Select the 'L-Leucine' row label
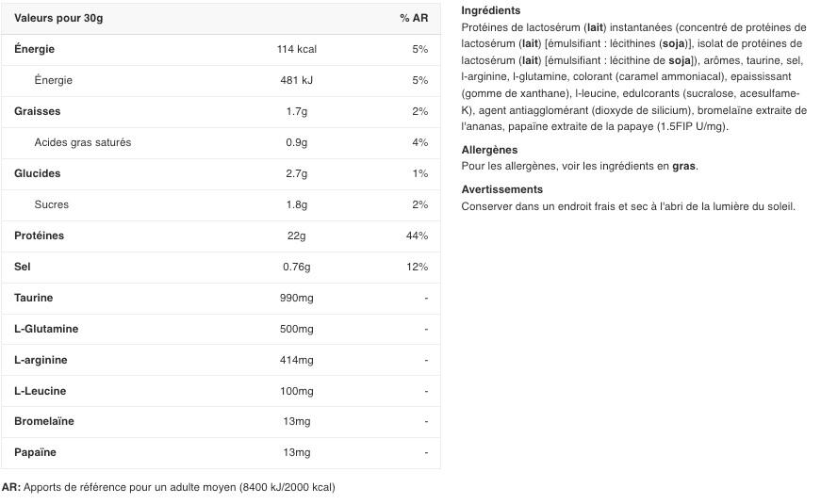 (41, 391)
